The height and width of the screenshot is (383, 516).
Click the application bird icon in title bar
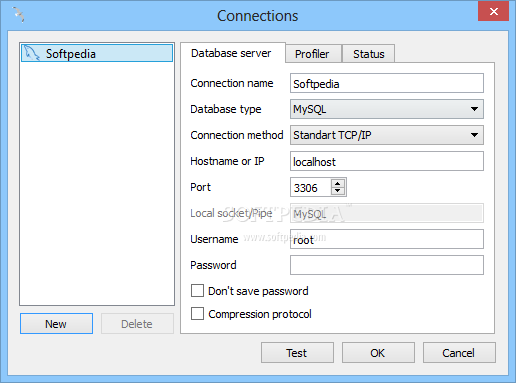(19, 15)
